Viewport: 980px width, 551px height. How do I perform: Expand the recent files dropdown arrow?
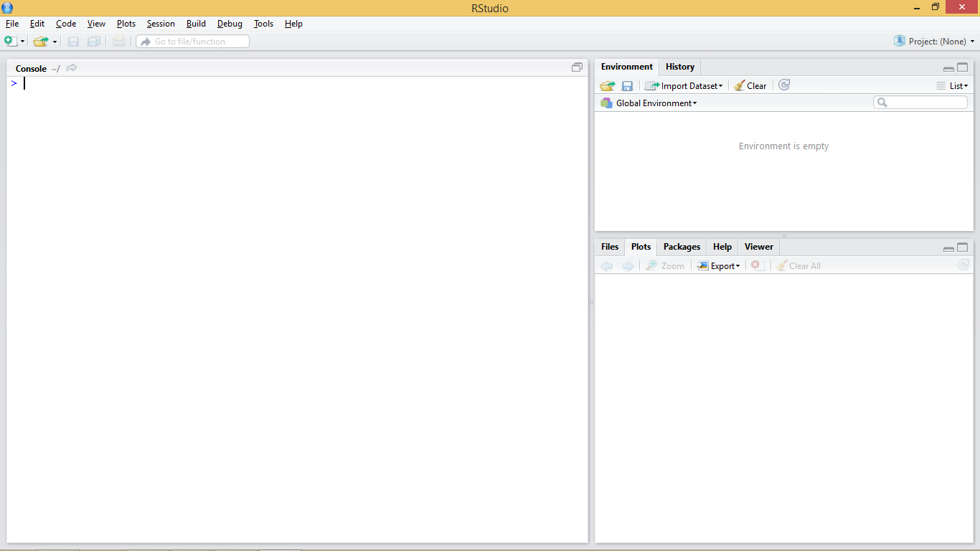[55, 42]
